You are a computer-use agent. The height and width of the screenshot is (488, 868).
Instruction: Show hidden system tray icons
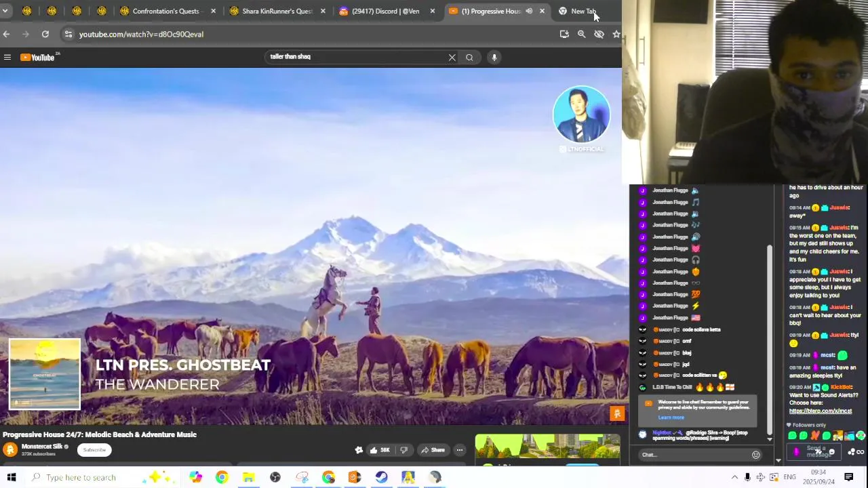pos(734,477)
